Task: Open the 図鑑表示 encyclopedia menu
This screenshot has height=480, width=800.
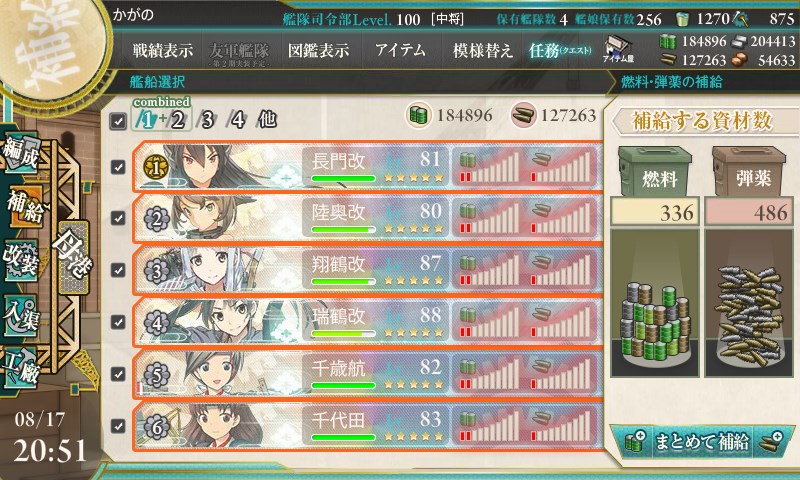Action: click(x=318, y=50)
